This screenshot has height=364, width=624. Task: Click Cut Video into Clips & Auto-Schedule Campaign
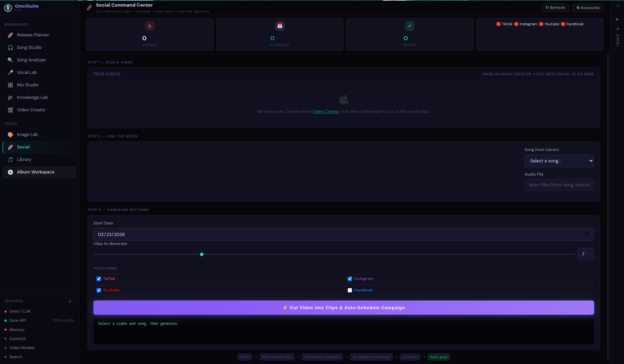click(344, 307)
